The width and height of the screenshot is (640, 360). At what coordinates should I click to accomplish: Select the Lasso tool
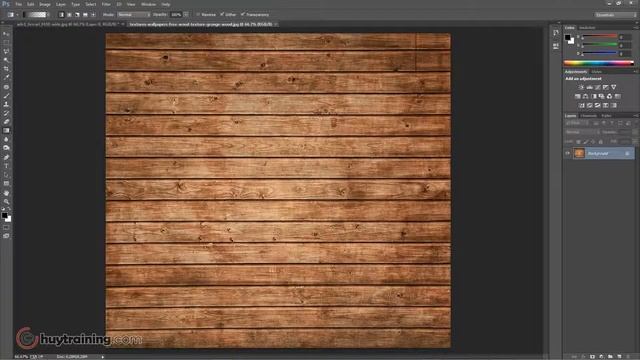pyautogui.click(x=6, y=51)
